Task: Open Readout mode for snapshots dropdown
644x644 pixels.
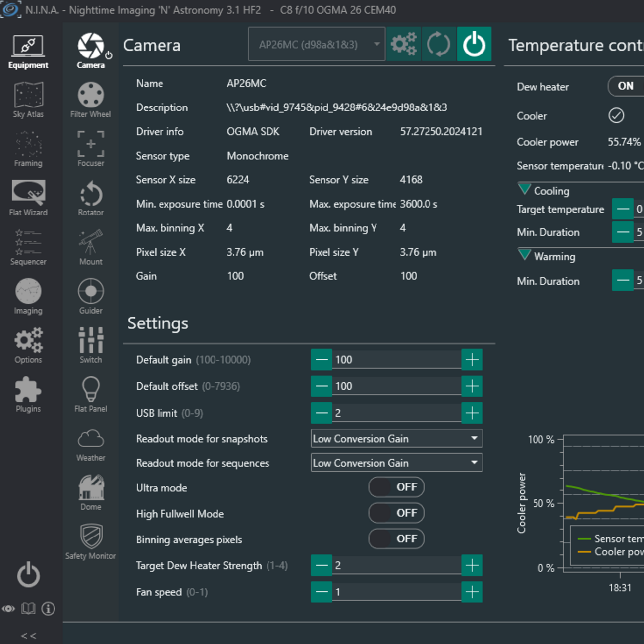Action: pyautogui.click(x=396, y=438)
